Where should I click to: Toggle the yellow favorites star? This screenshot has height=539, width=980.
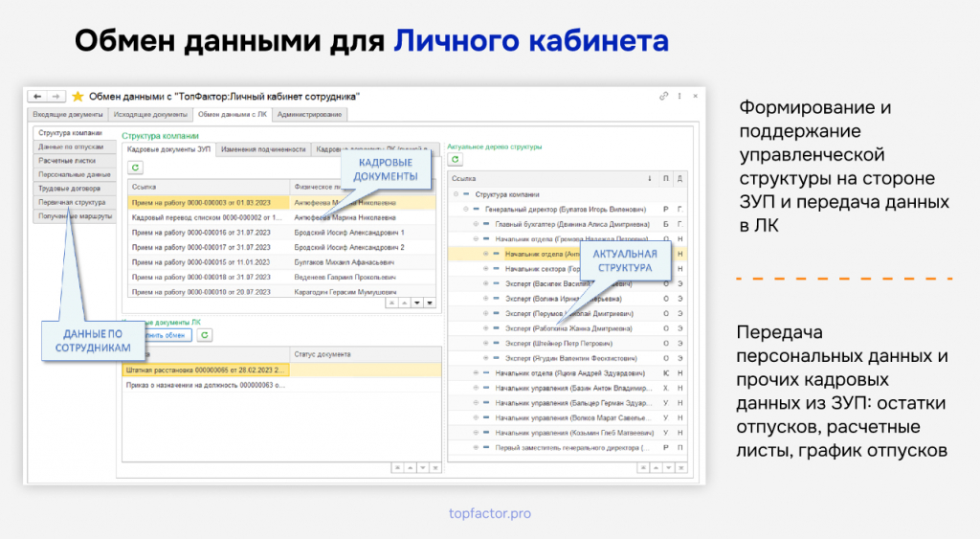78,97
